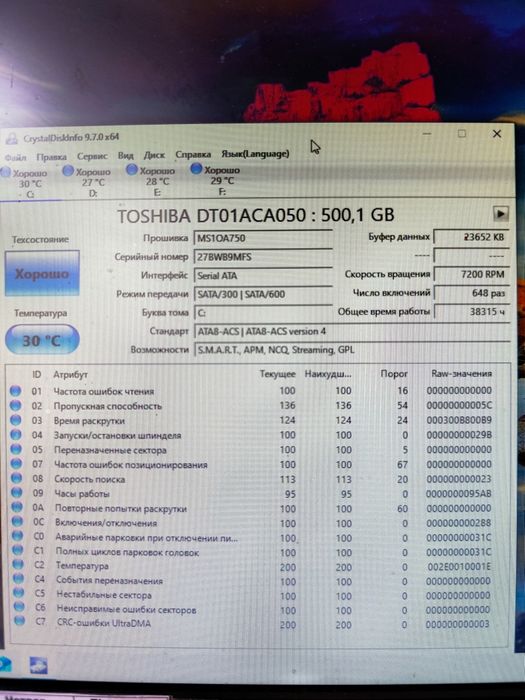The image size is (525, 700).
Task: Open the Диск menu
Action: point(154,155)
